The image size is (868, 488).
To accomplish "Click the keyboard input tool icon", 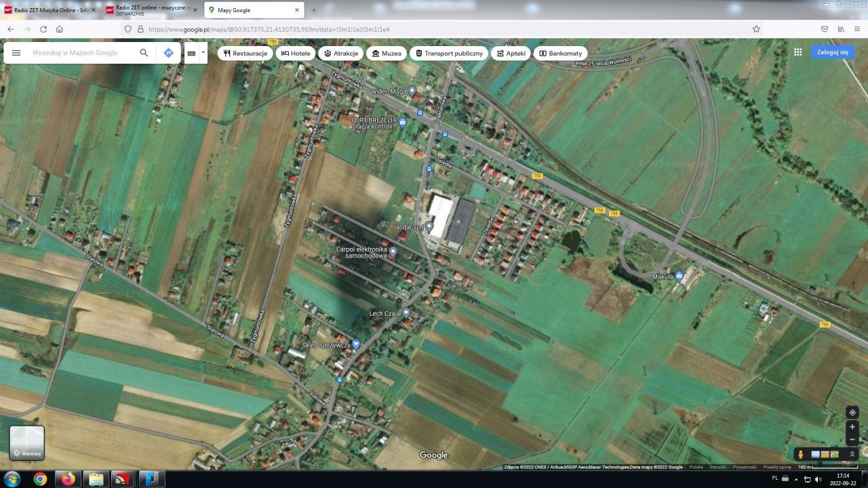I will [x=191, y=53].
